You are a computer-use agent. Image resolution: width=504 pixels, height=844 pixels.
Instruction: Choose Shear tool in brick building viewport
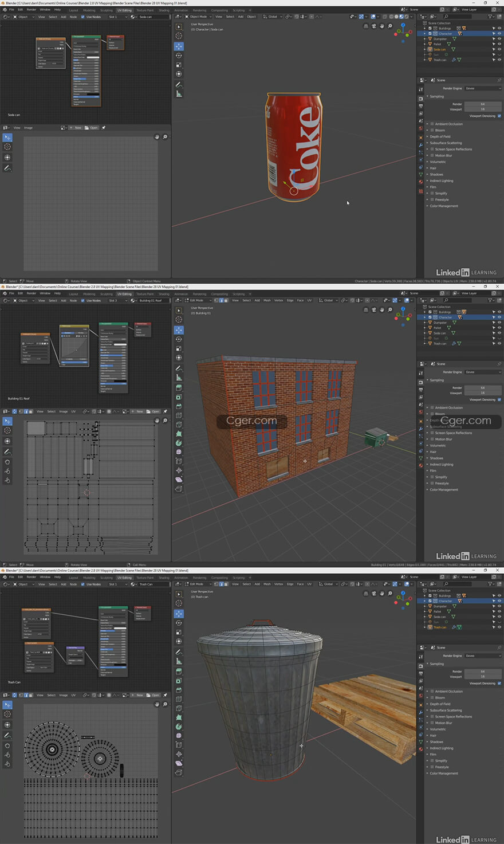coord(179,480)
